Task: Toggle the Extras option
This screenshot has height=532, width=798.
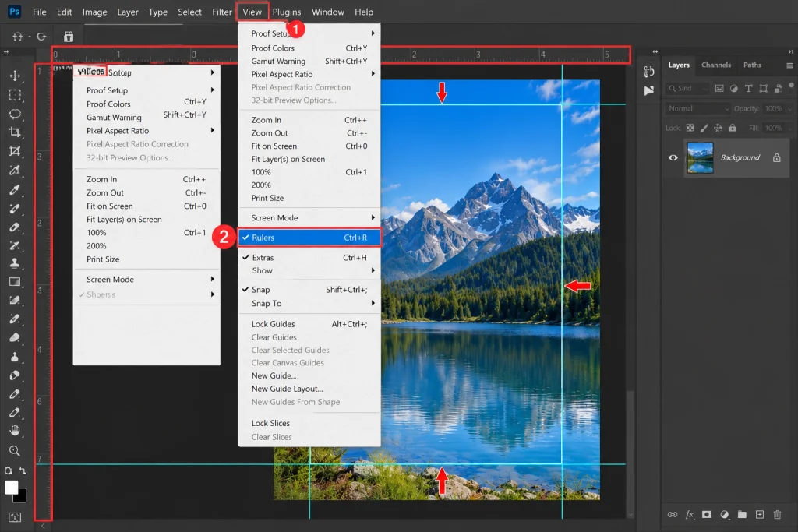Action: (309, 258)
